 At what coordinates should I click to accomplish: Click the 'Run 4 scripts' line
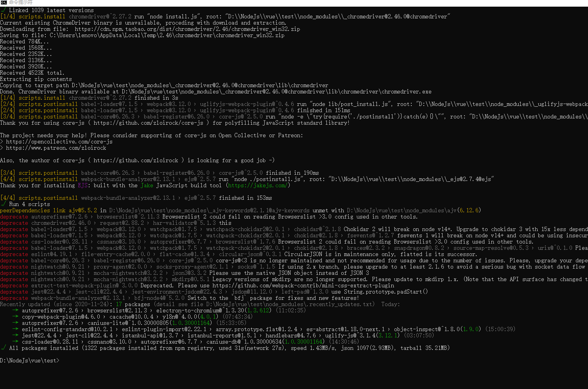25,204
